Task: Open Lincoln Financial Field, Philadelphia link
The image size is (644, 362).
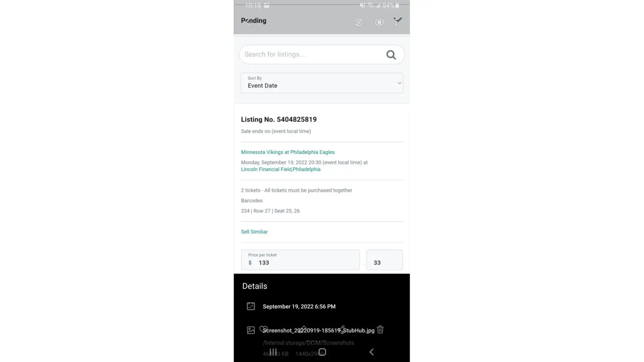Action: pos(281,169)
